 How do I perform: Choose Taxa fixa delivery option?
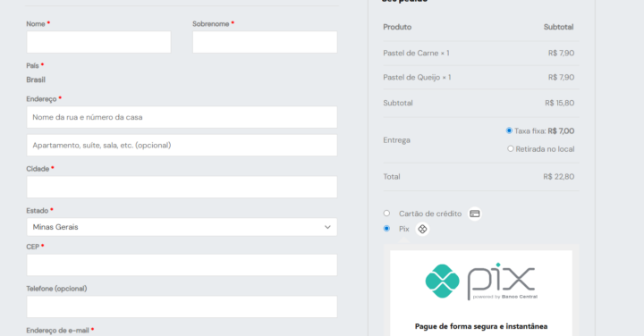tap(509, 130)
